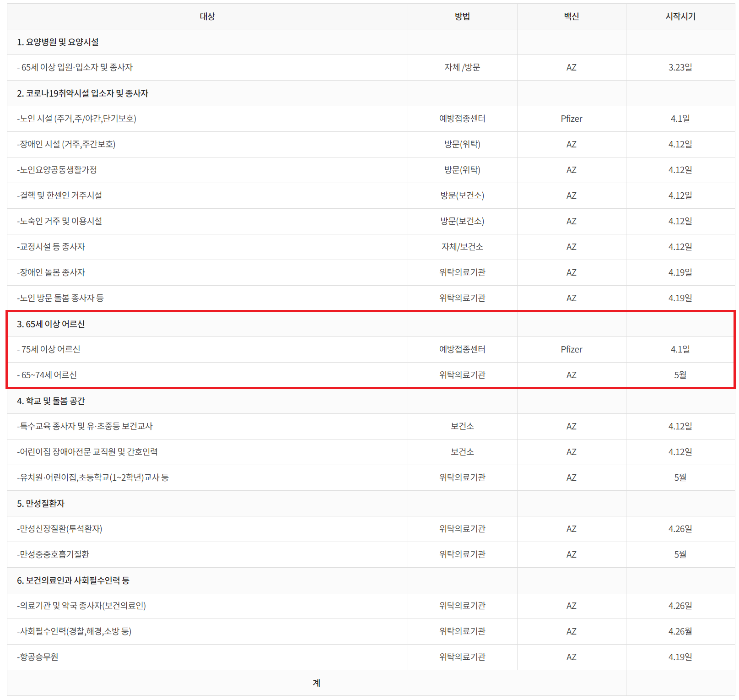The width and height of the screenshot is (739, 700).
Task: Select the '65~74세 어르신' row label
Action: tap(47, 375)
